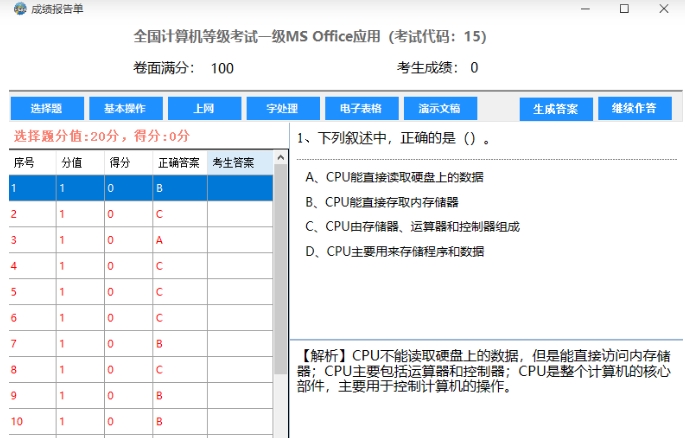Switch to the 演示文稿 section
Viewport: 685px width, 438px height.
(x=440, y=108)
